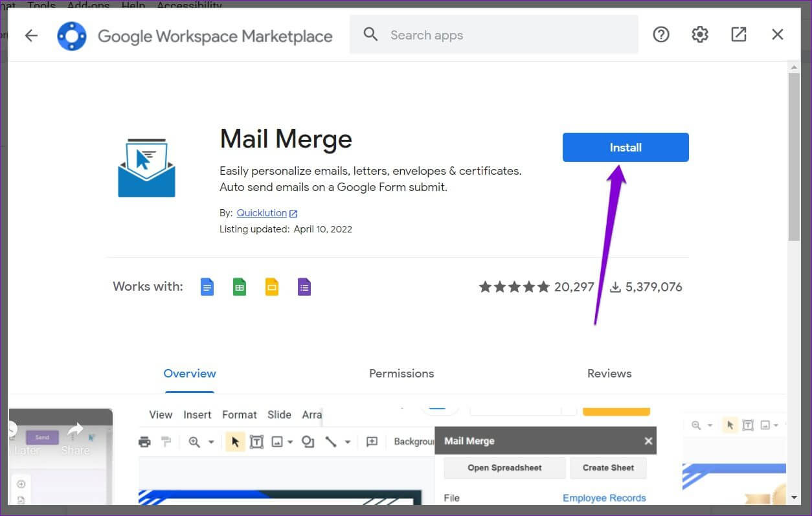Open Insert menu in preview screenshot

tap(197, 415)
